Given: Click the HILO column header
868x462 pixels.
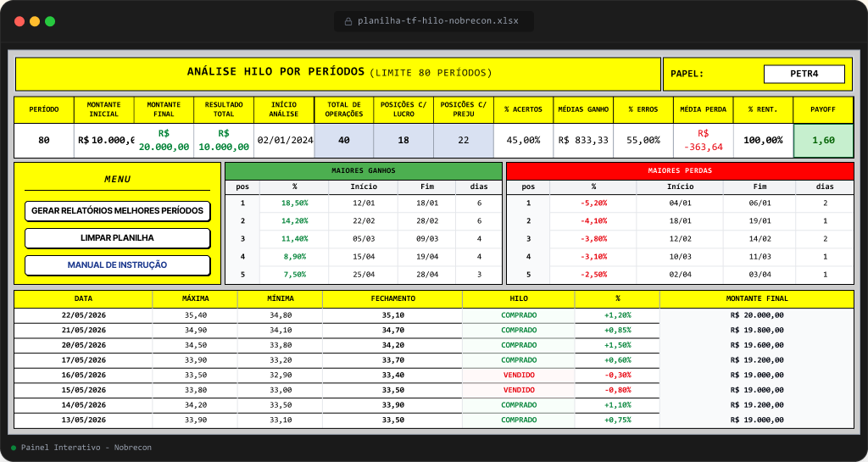Looking at the screenshot, I should [519, 298].
